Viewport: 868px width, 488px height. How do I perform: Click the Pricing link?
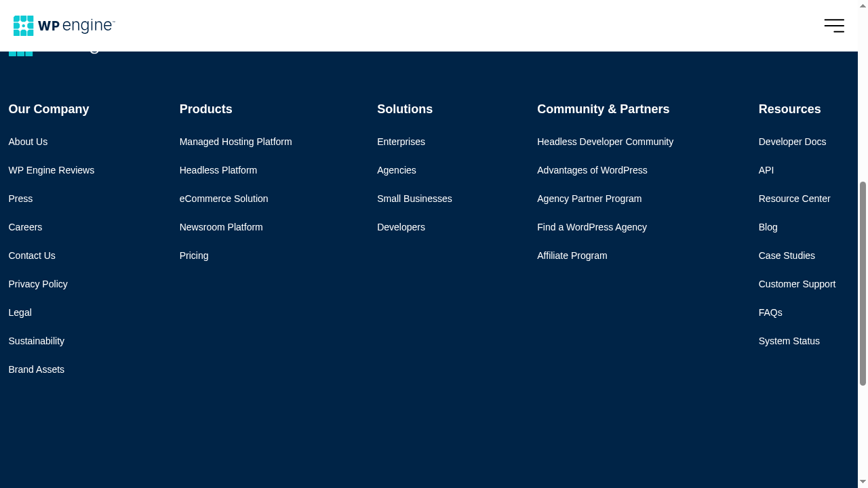point(194,256)
